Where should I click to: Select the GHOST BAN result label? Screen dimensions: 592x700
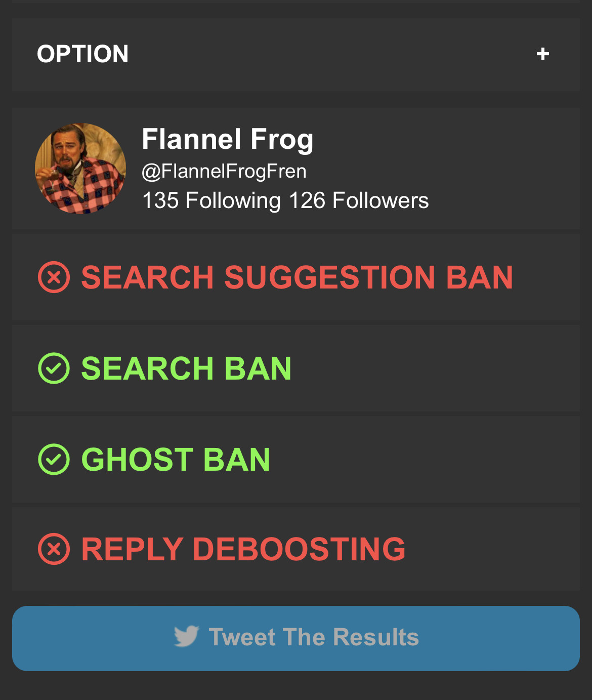tap(176, 459)
